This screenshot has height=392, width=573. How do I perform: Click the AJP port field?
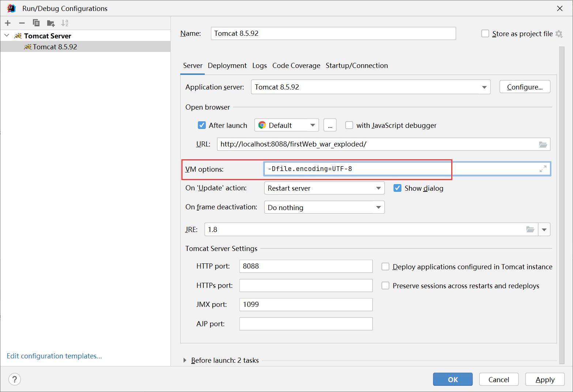[x=306, y=324]
